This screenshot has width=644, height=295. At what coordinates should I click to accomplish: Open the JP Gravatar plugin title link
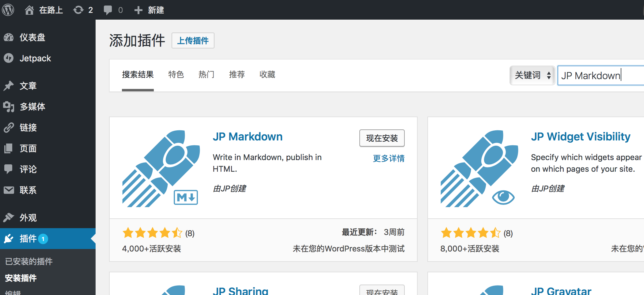click(561, 291)
